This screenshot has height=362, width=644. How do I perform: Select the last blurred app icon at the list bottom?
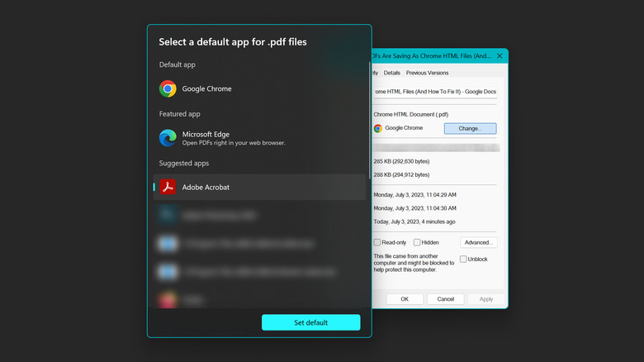pos(168,298)
